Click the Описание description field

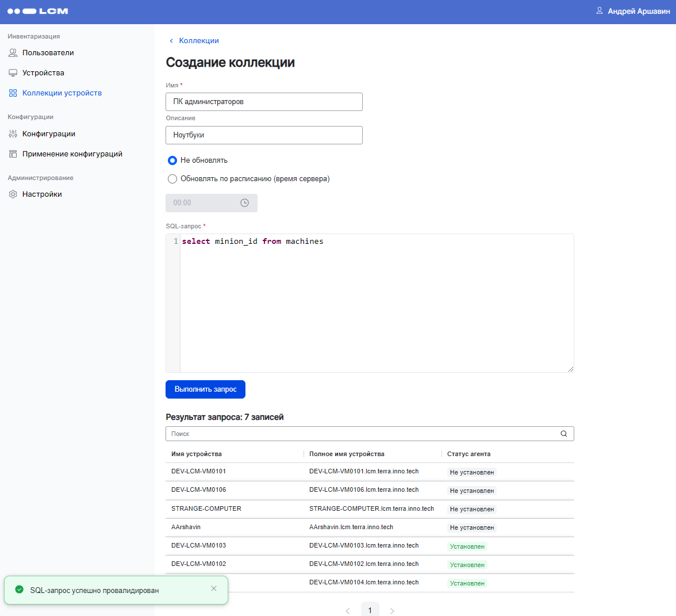(264, 135)
